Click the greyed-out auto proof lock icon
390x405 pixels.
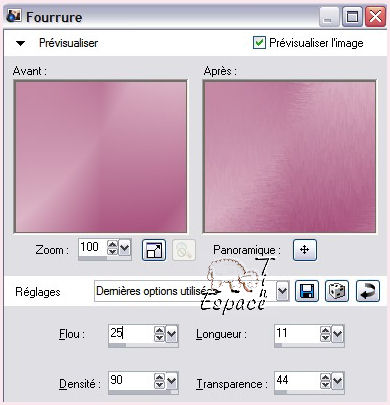coord(184,250)
